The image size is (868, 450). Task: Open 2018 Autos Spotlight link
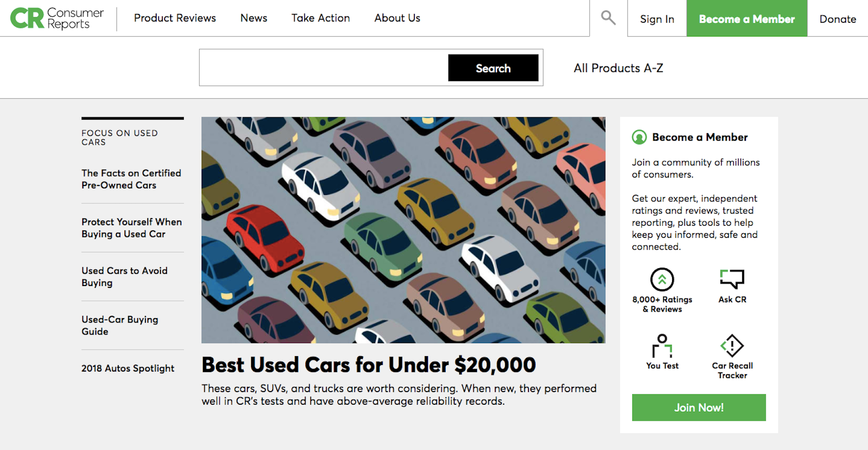coord(128,368)
